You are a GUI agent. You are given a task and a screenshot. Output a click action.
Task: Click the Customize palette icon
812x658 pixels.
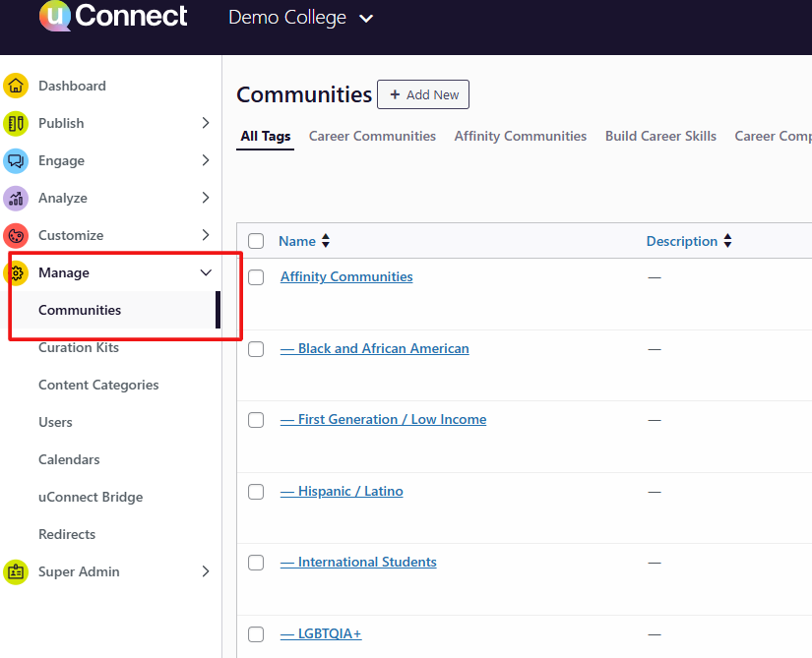(x=16, y=235)
